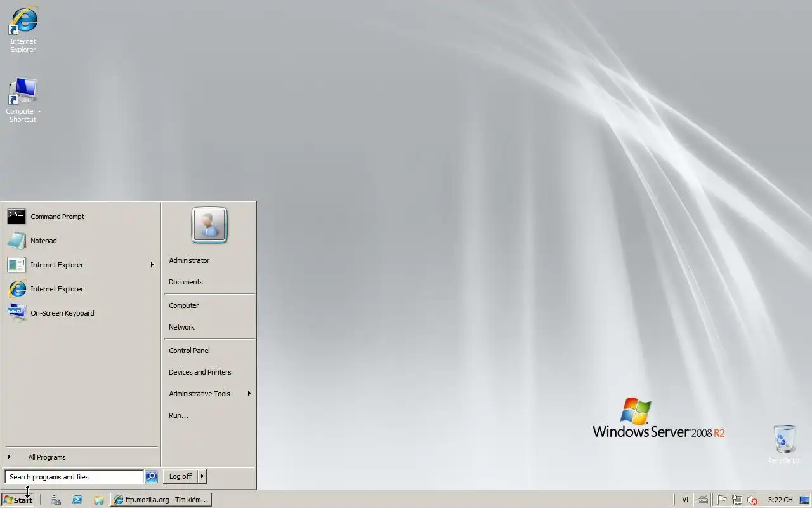
Task: Expand All Programs list
Action: pyautogui.click(x=81, y=457)
